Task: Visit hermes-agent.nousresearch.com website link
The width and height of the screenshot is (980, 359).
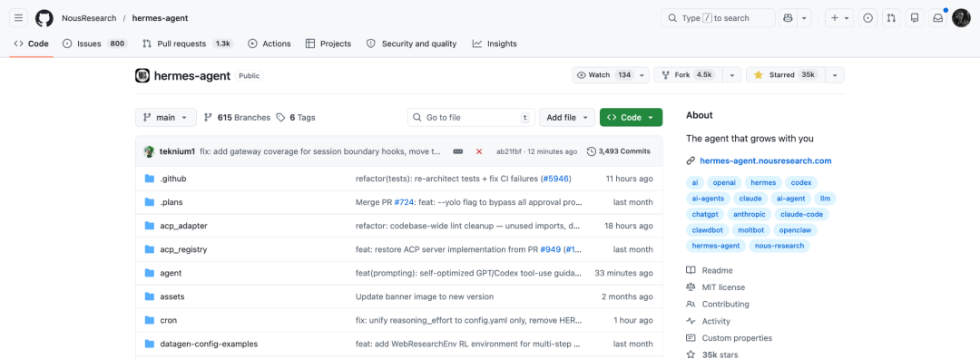Action: 766,160
